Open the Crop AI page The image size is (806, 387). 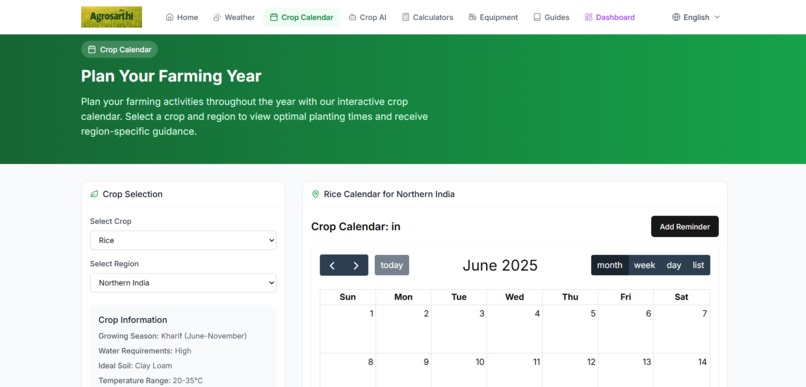[368, 17]
